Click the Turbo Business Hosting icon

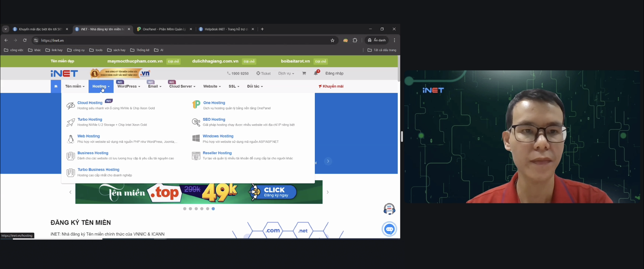pos(71,173)
